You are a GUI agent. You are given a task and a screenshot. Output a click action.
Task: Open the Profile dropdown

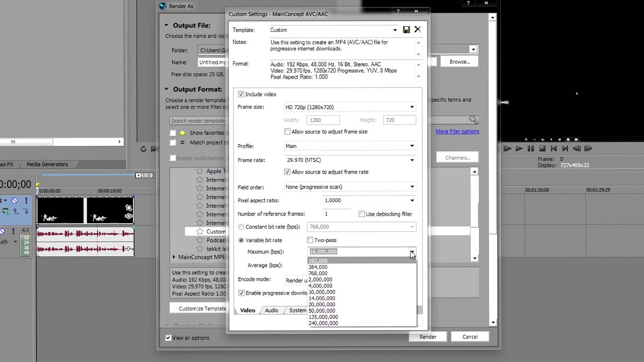point(412,146)
